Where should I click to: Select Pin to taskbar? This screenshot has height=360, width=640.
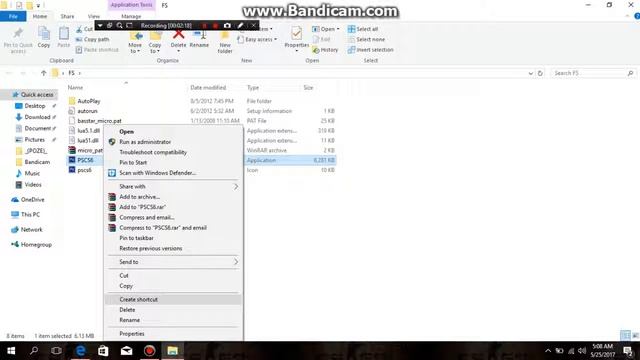point(174,238)
